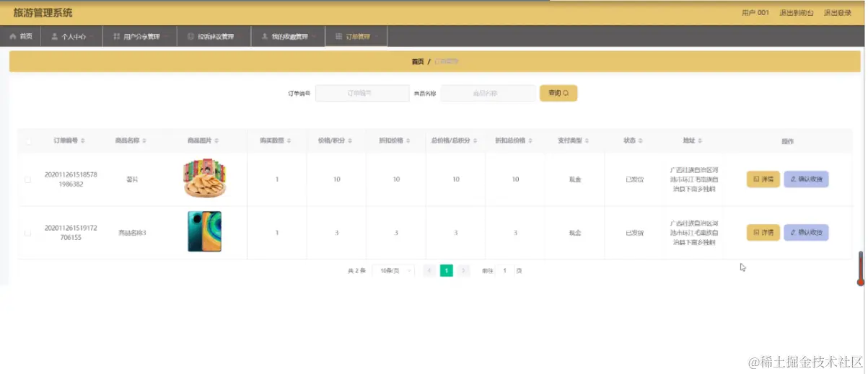Click the grid icon beside 订单管理
Screen dimensions: 868x374
[338, 36]
